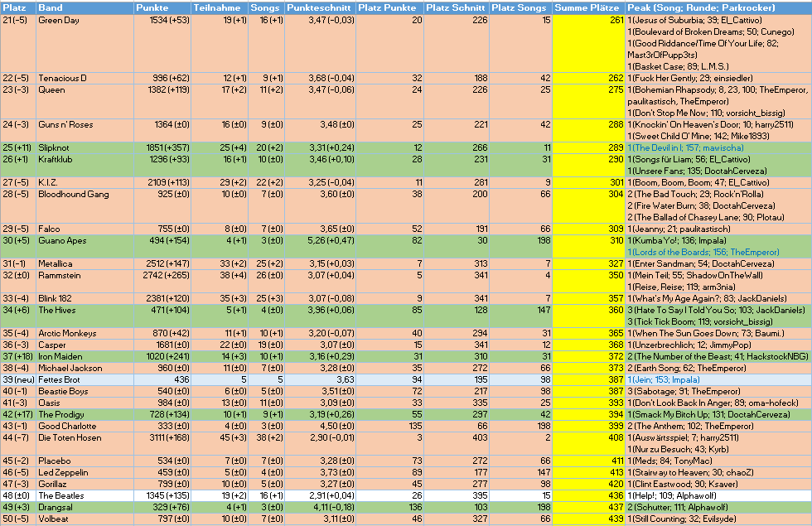The width and height of the screenshot is (812, 526).
Task: Select the Guns n' Roses band cell
Action: (x=85, y=131)
